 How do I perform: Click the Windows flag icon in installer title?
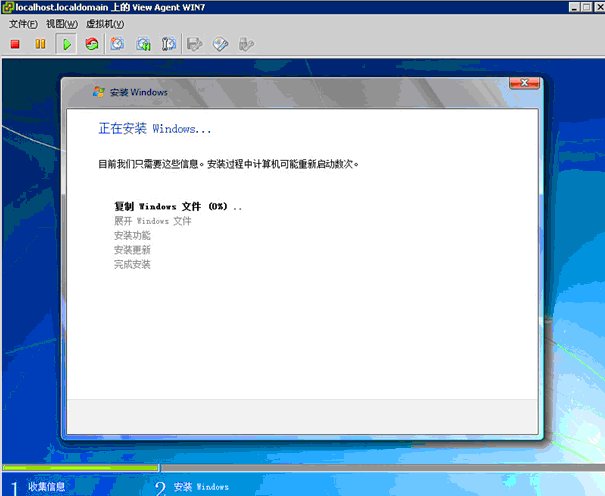click(x=98, y=92)
